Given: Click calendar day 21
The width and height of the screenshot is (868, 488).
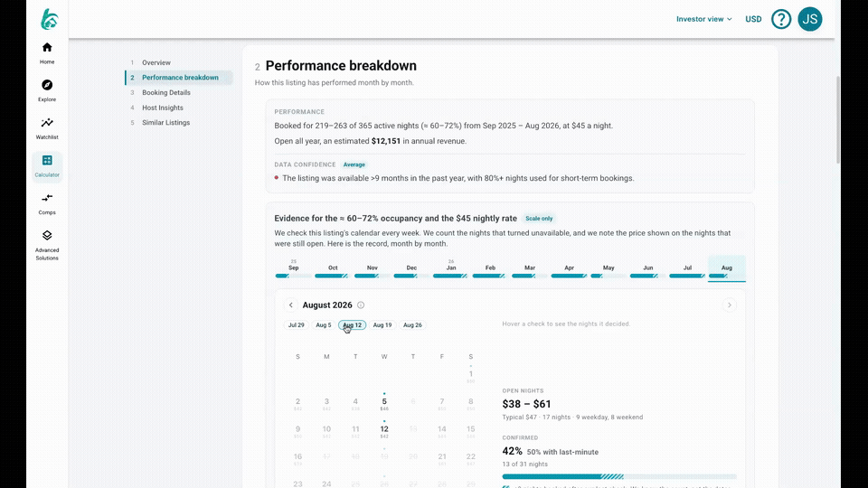Looking at the screenshot, I should coord(442,459).
